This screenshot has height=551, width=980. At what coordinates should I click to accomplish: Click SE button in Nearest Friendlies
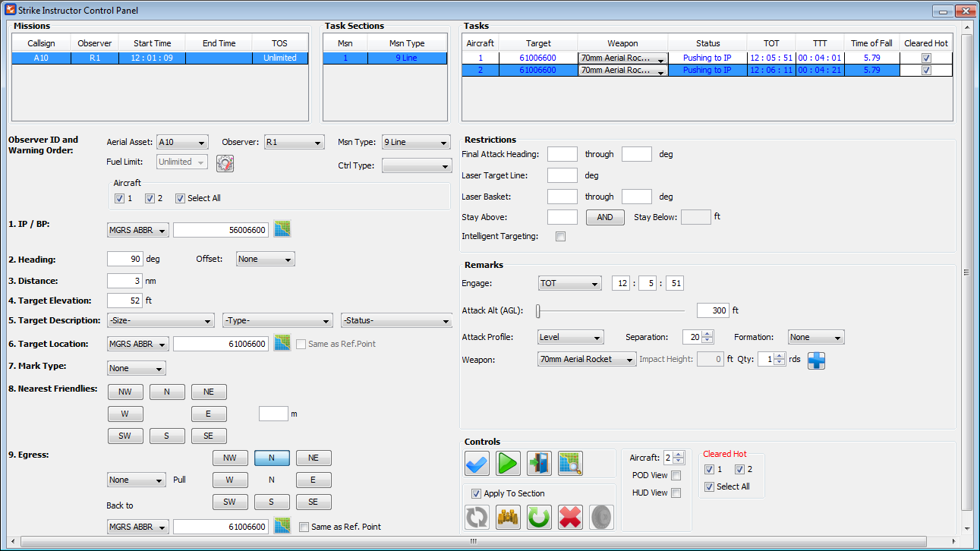pyautogui.click(x=209, y=436)
